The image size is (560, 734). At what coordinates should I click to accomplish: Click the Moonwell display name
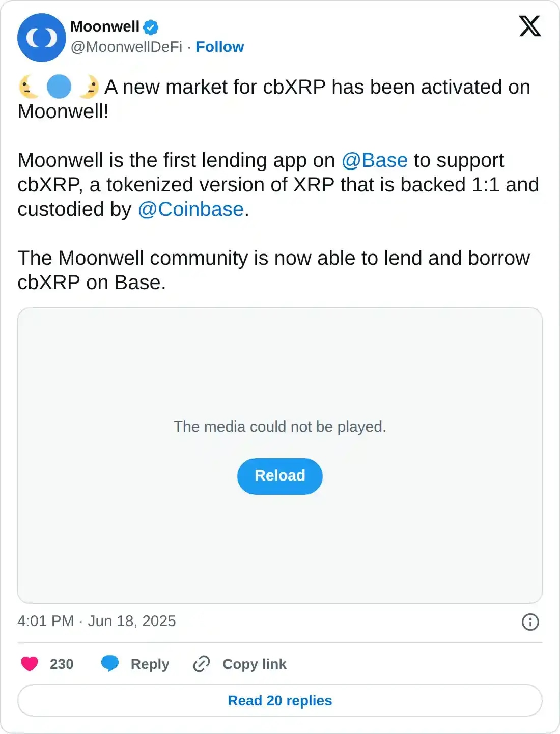[x=105, y=27]
